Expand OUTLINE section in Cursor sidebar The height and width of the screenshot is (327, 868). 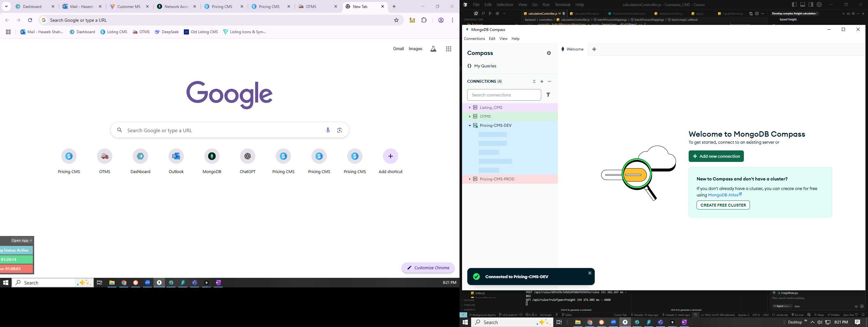pos(469,300)
